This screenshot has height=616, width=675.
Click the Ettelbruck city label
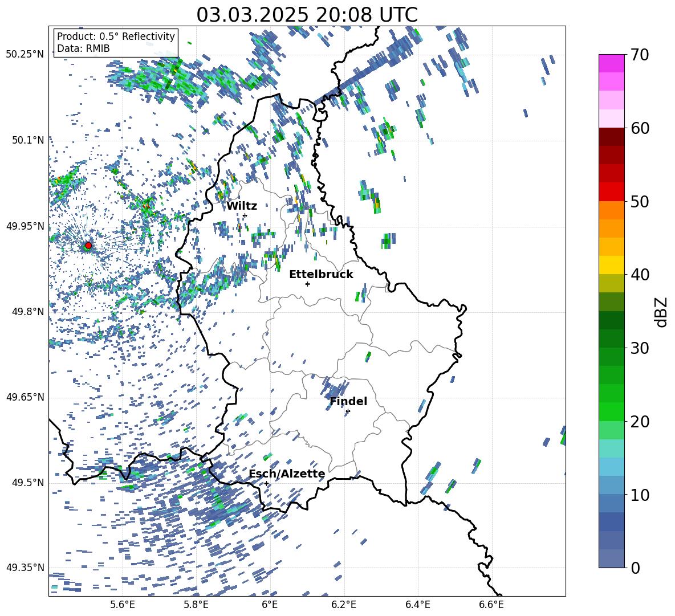tap(321, 275)
